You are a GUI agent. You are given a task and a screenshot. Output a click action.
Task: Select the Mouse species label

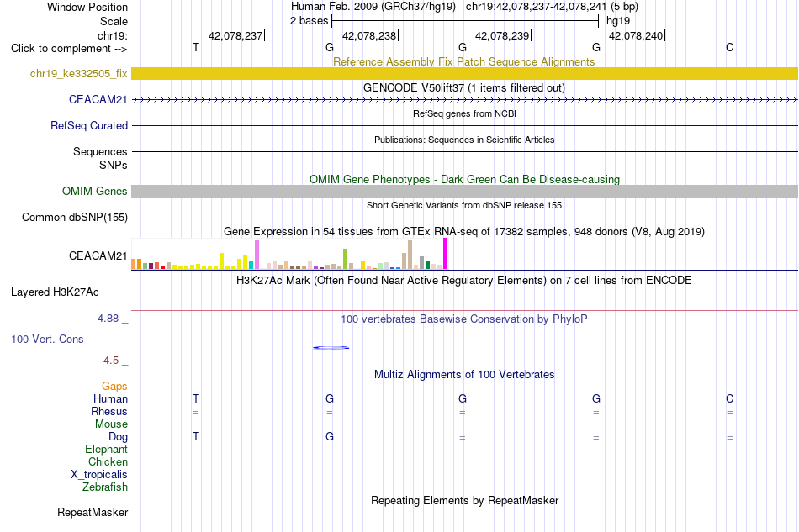[111, 424]
